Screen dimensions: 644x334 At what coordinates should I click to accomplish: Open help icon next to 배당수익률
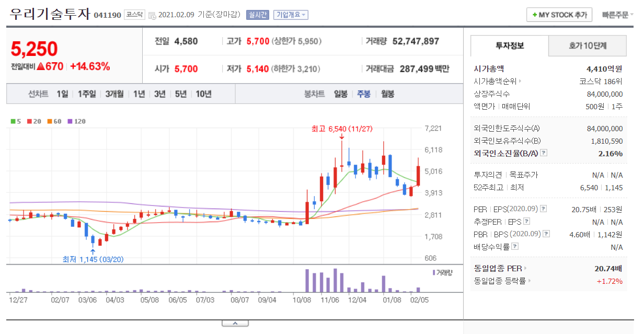515,247
